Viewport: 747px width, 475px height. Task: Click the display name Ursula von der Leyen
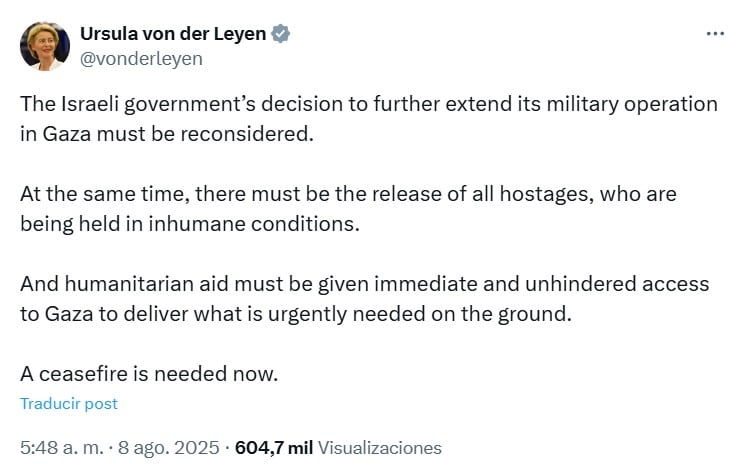[x=173, y=34]
